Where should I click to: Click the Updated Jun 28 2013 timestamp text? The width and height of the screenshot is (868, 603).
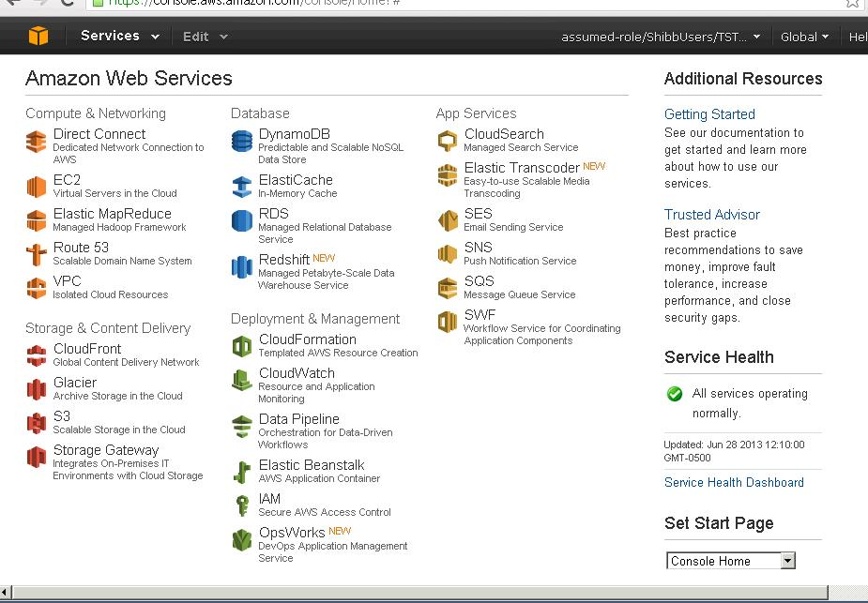734,451
